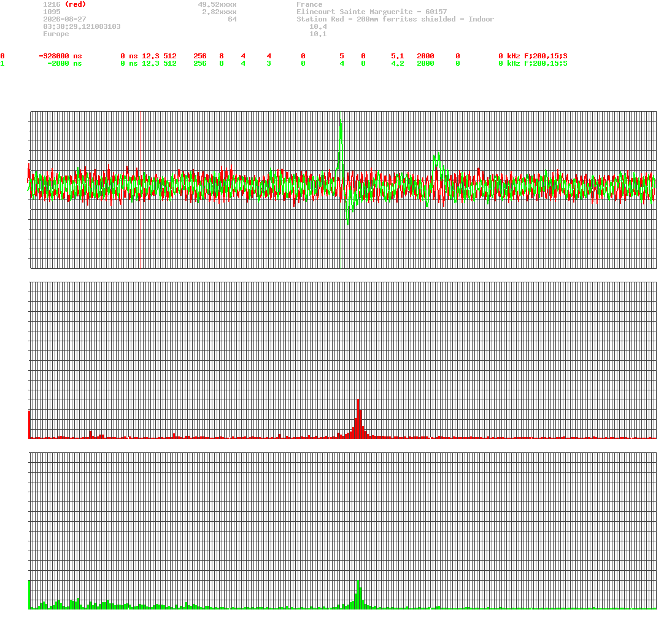
Task: Select the "10.4" version value
Action: click(x=318, y=26)
